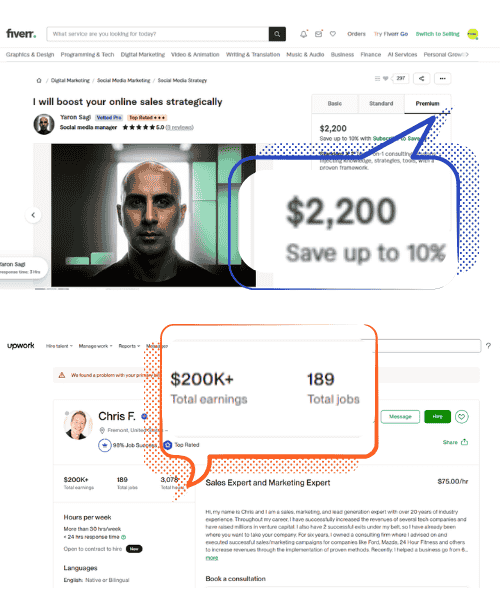Screen dimensions: 500x600
Task: Click the Upwork help question mark
Action: (x=488, y=346)
